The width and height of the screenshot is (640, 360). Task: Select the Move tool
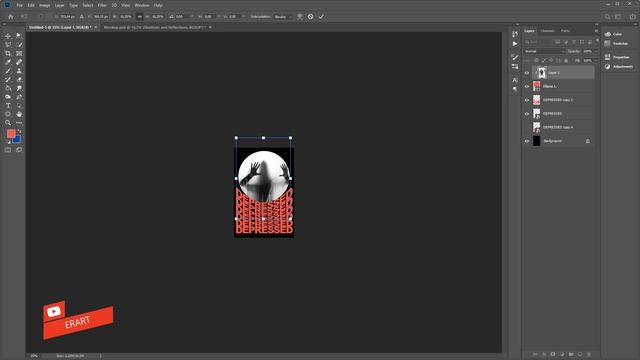[8, 36]
